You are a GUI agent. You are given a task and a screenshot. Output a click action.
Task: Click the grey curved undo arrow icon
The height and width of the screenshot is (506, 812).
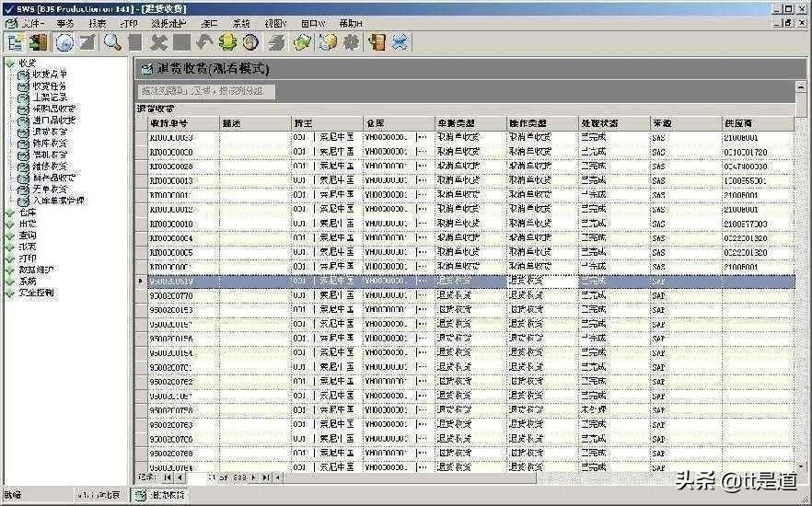pyautogui.click(x=204, y=42)
